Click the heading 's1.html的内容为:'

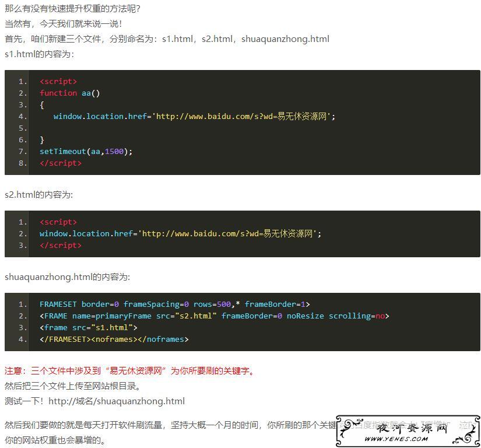(39, 54)
